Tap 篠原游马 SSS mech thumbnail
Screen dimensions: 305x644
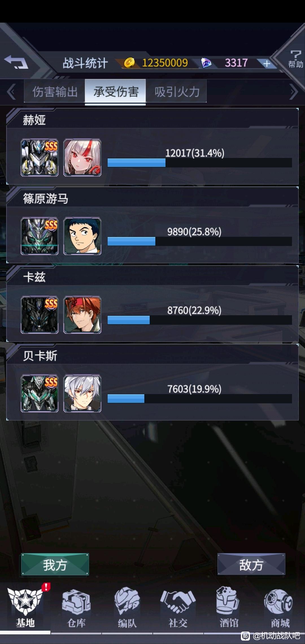tap(40, 236)
